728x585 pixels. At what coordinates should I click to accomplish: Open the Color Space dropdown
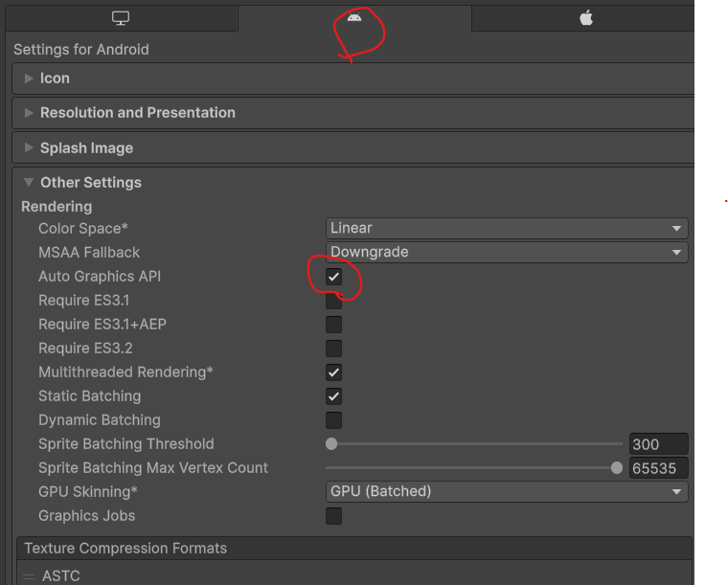tap(507, 229)
